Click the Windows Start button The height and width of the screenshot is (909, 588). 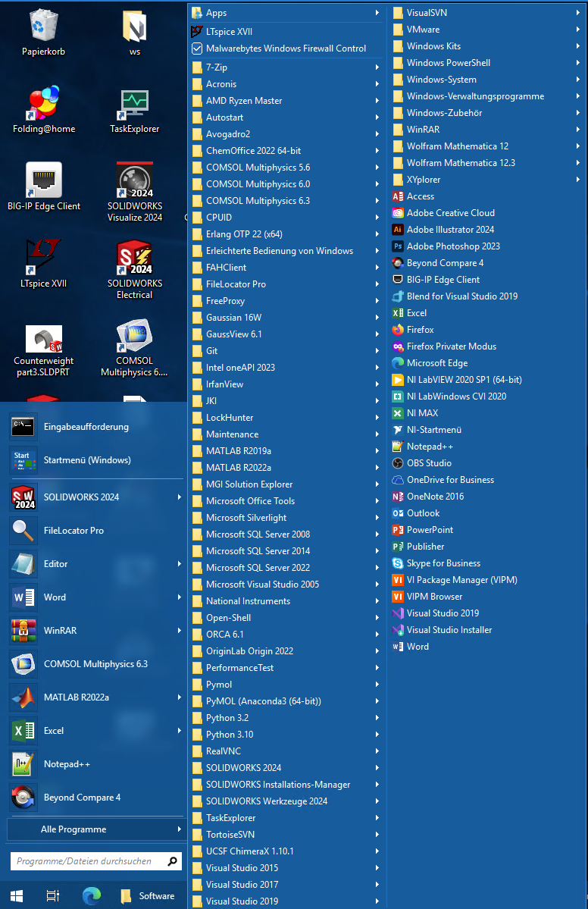point(17,896)
